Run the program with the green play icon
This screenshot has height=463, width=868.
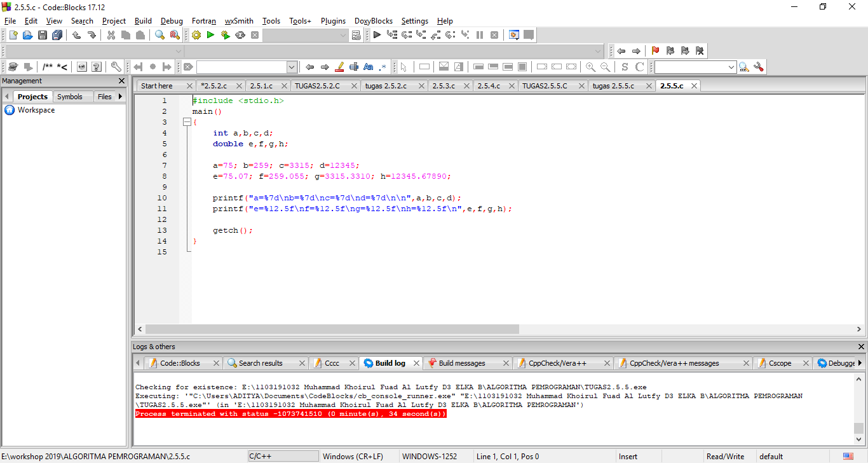click(x=210, y=35)
